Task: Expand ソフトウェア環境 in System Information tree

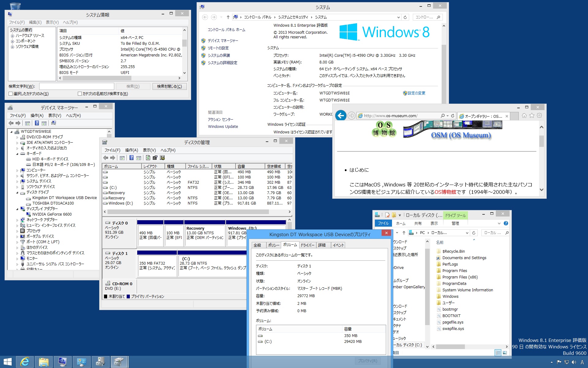Action: coord(13,47)
